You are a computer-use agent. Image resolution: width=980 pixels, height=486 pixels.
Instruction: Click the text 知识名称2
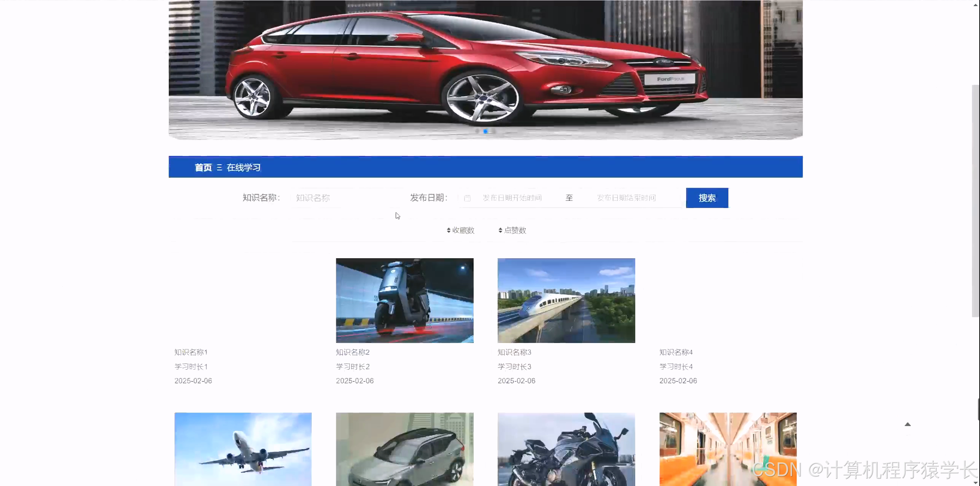[353, 352]
